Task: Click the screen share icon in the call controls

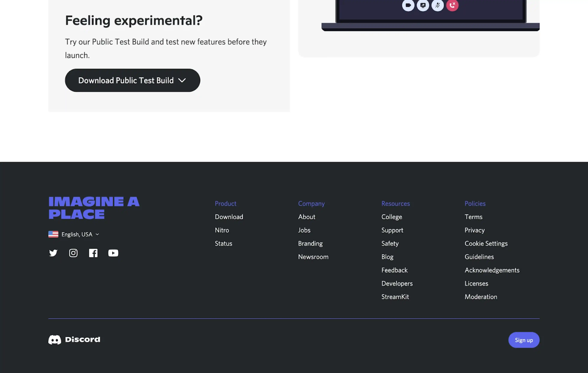Action: click(423, 5)
